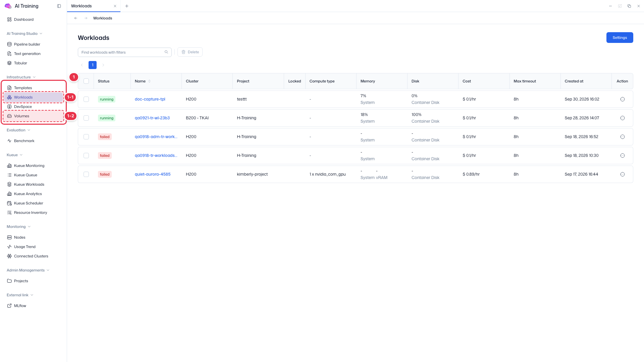
Task: Collapse Evaluation section
Action: tap(18, 130)
